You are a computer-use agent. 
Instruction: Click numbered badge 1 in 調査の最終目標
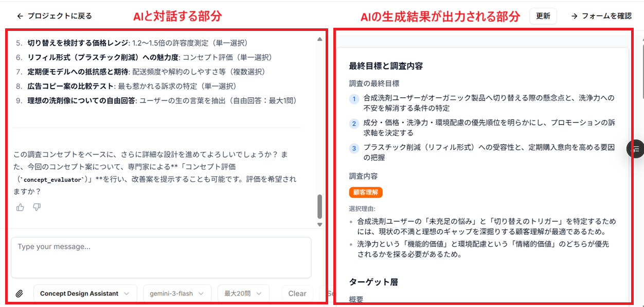[354, 98]
